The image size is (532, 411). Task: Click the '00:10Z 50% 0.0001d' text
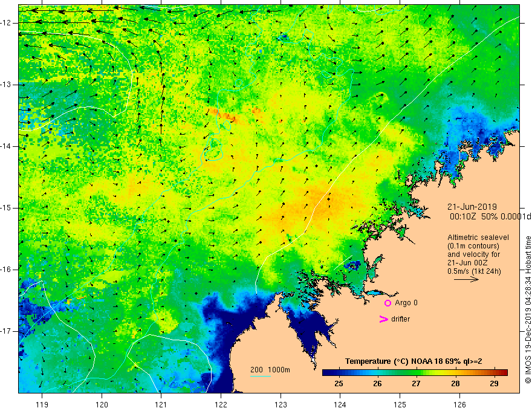[490, 217]
